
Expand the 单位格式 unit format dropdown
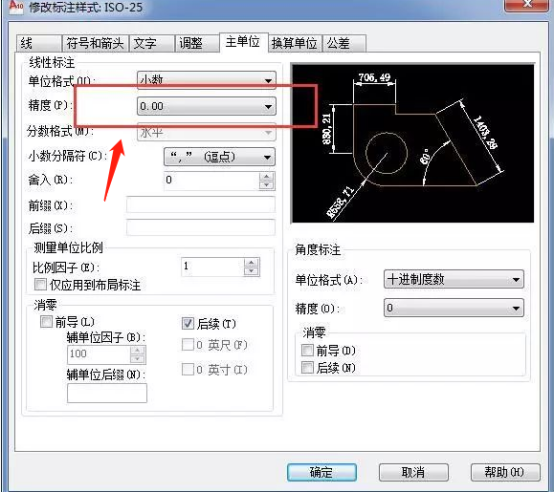click(x=206, y=80)
